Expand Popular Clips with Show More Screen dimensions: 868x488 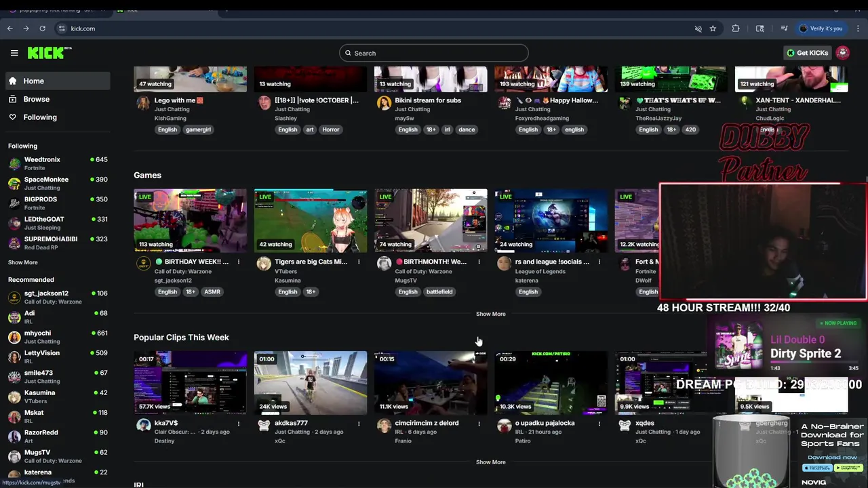(490, 462)
